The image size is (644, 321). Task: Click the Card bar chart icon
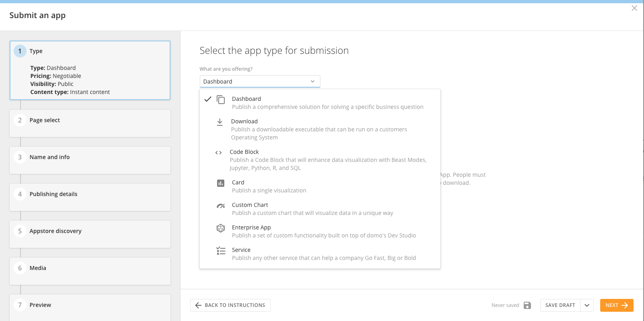pos(221,183)
